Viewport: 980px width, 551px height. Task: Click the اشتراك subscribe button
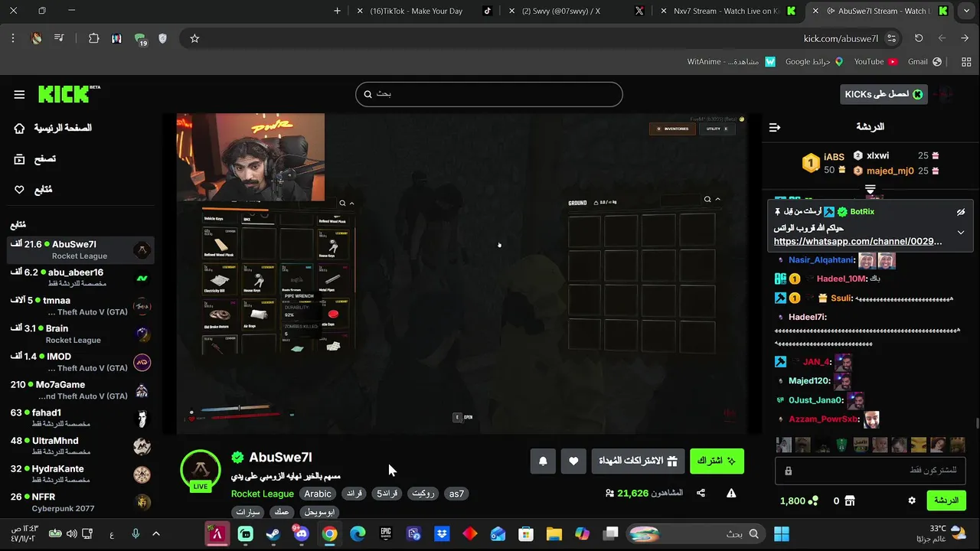[x=717, y=461]
